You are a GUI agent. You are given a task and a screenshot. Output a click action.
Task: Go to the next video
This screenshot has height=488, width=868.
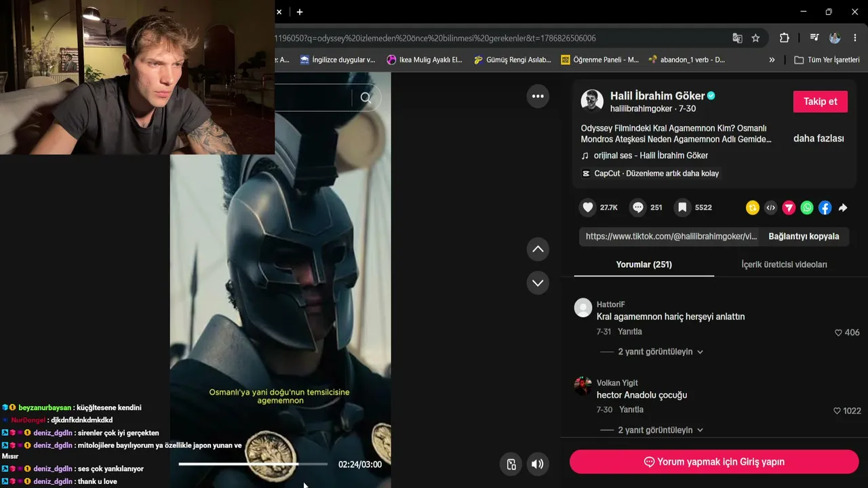[x=538, y=283]
